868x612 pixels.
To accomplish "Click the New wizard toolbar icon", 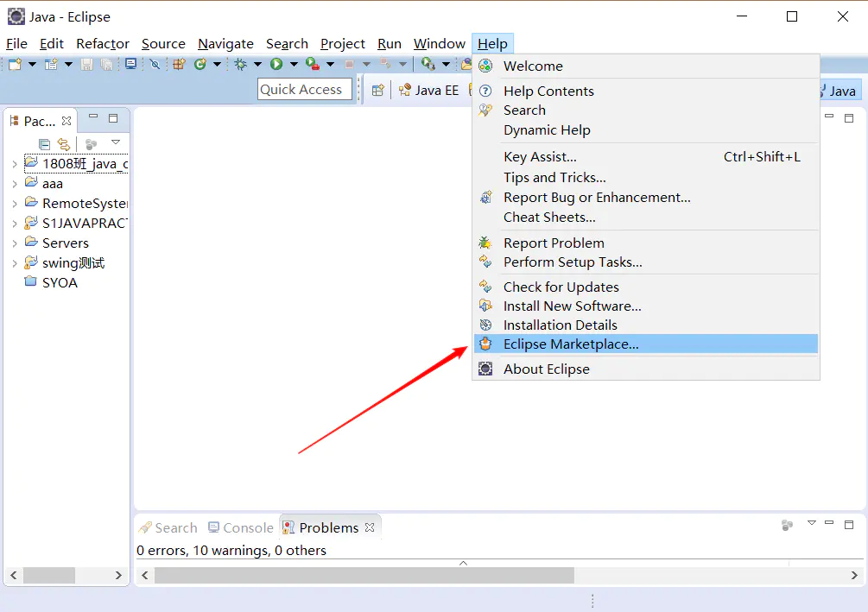I will [x=15, y=64].
